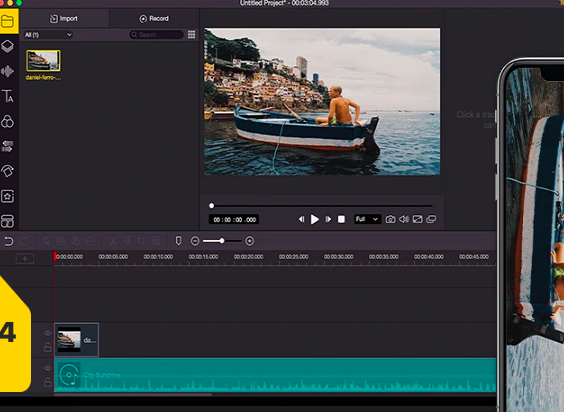Expand the All (1) media filter dropdown
The width and height of the screenshot is (564, 412).
coord(48,35)
